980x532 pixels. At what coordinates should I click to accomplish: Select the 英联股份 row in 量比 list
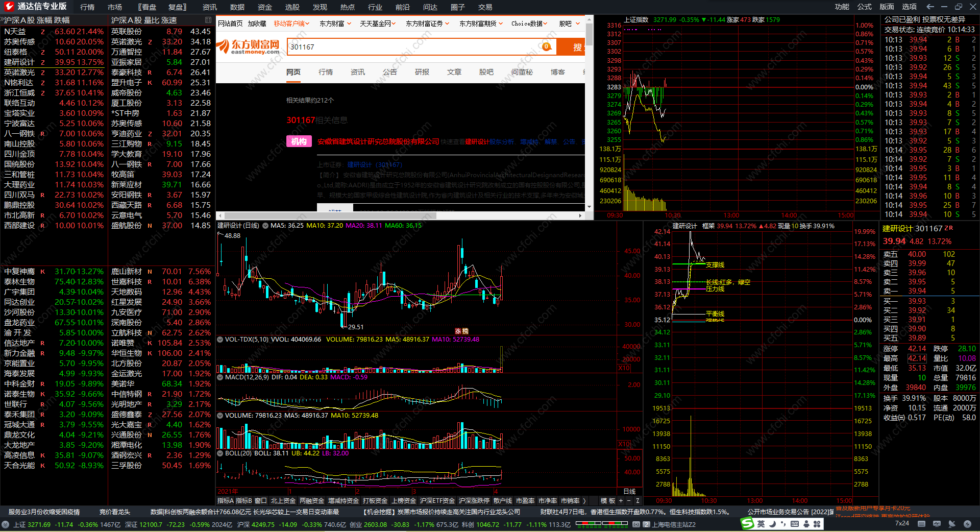point(161,32)
